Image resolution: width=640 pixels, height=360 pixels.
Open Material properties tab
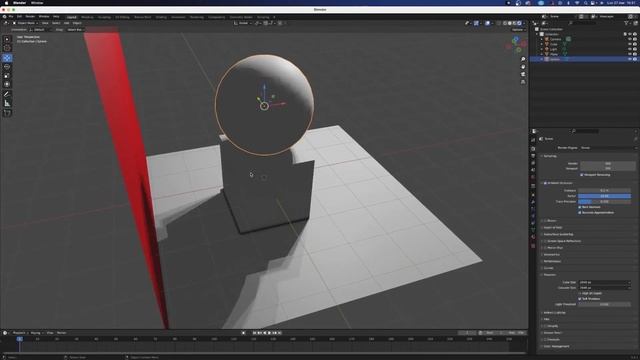pos(533,237)
